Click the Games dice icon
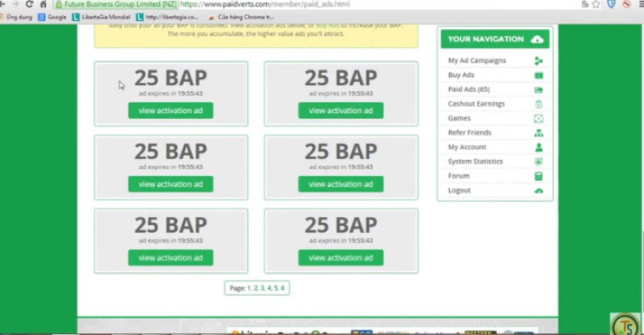The width and height of the screenshot is (644, 335). click(539, 118)
